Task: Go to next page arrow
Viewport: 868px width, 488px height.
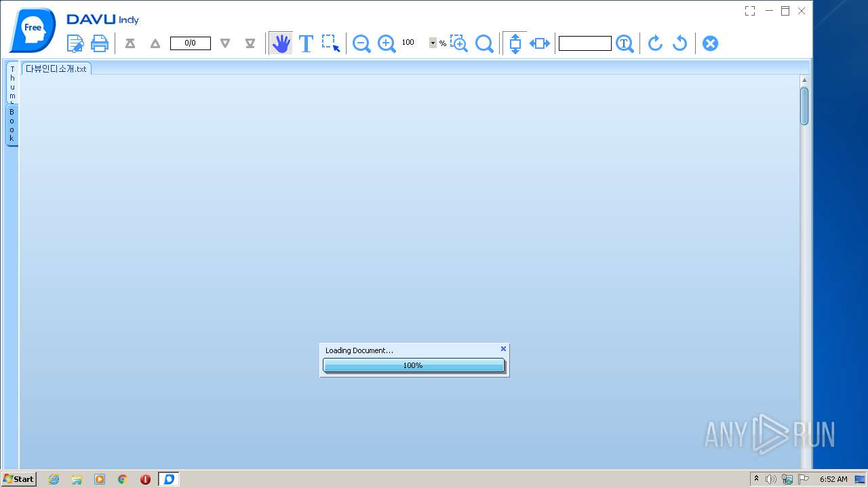Action: pyautogui.click(x=225, y=43)
